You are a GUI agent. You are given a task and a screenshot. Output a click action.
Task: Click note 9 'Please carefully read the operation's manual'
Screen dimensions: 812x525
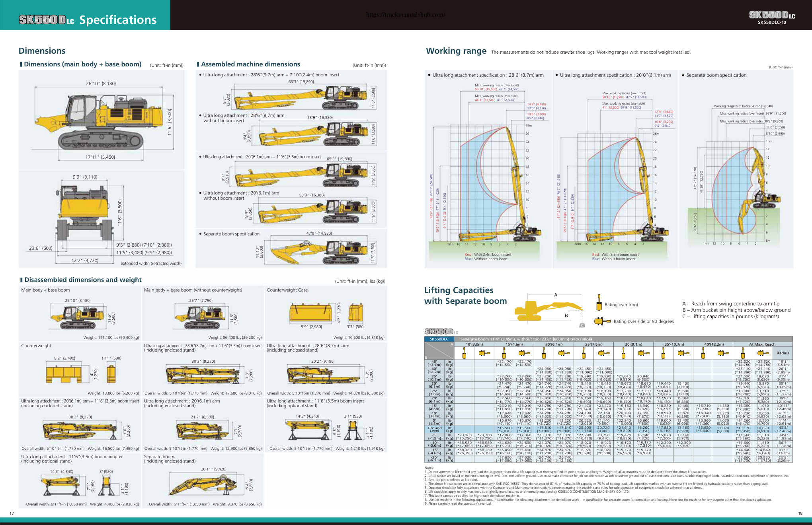coord(459,504)
